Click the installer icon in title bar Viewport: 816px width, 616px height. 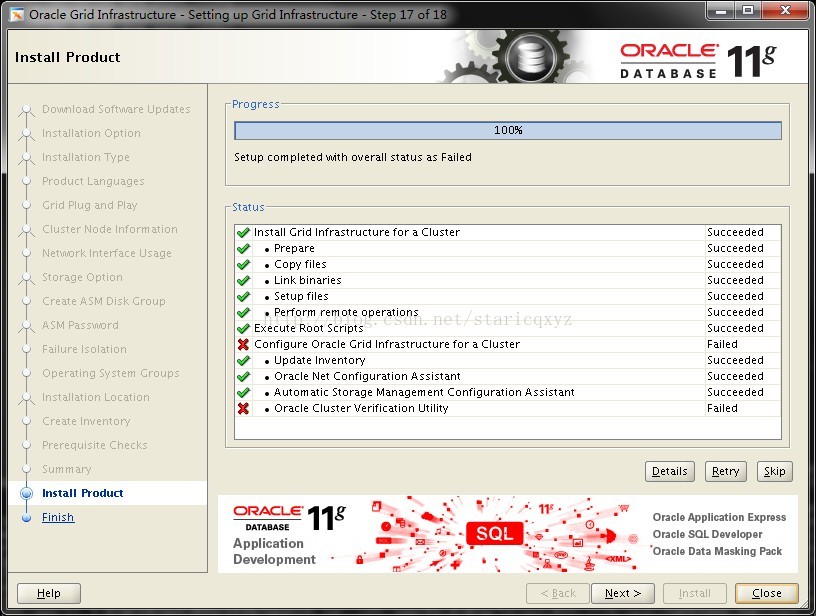(17, 15)
